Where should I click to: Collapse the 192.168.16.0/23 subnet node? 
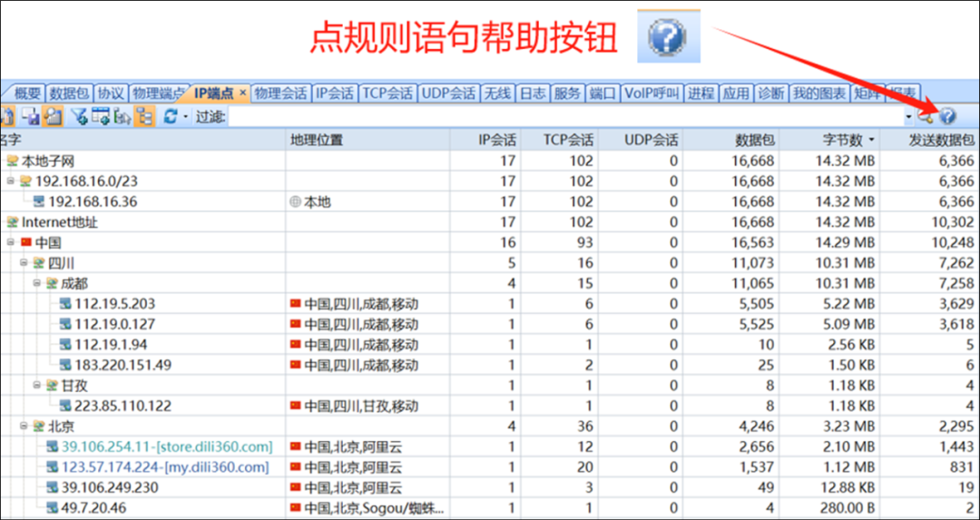point(11,182)
